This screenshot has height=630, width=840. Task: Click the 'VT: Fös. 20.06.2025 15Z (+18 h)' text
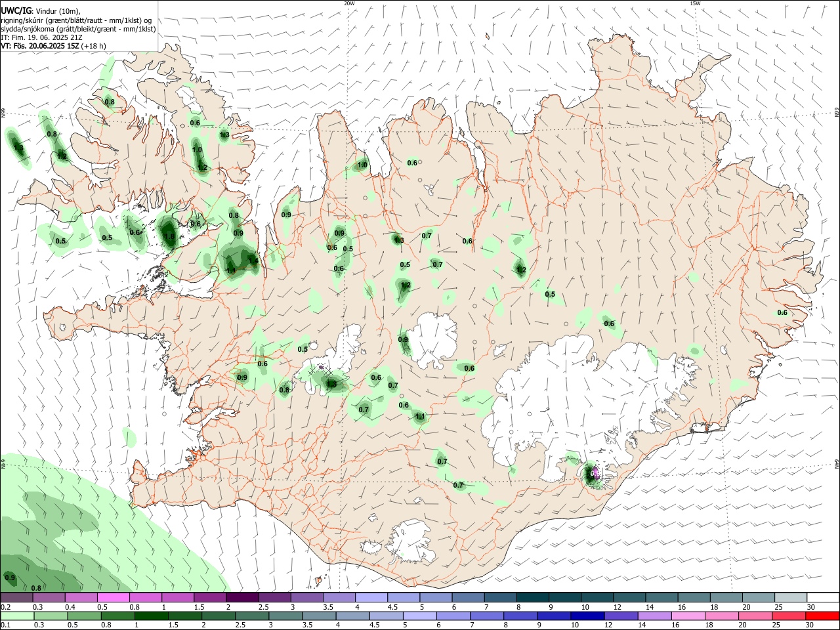coord(53,46)
